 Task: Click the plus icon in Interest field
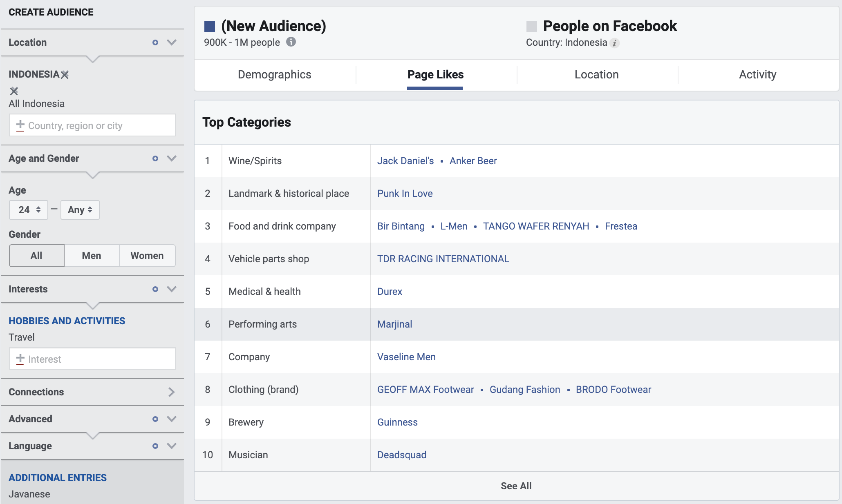tap(20, 359)
